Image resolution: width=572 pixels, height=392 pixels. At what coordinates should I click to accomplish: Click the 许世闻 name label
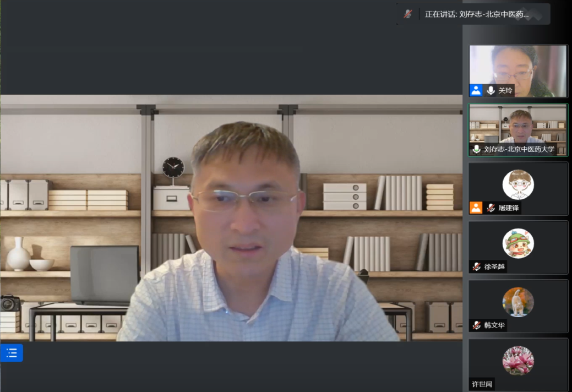482,384
